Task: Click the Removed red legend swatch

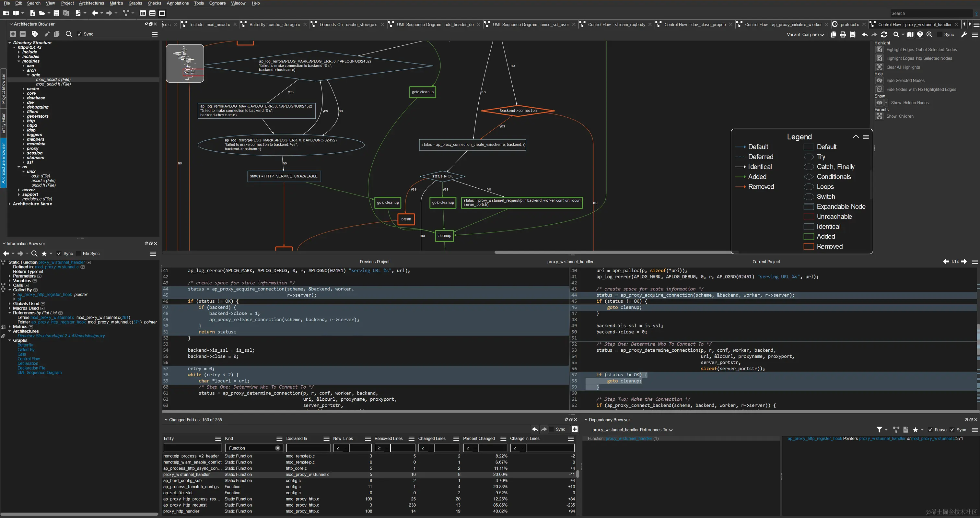Action: tap(809, 246)
